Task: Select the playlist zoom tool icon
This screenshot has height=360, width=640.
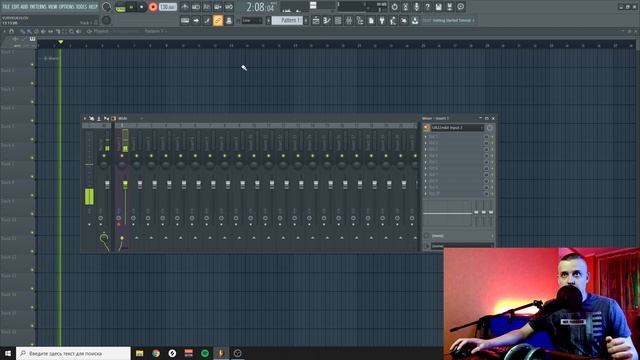Action: (x=71, y=31)
